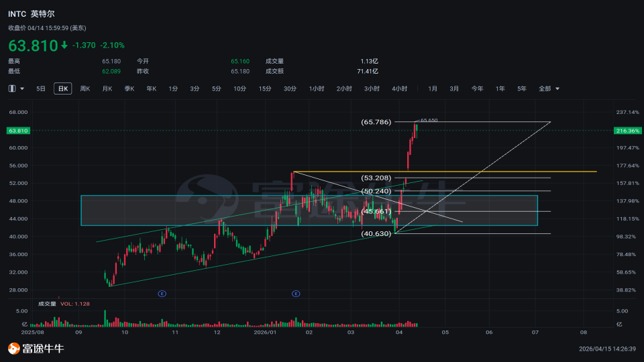Select the 日K daily candlestick tab
The width and height of the screenshot is (644, 362).
[63, 88]
